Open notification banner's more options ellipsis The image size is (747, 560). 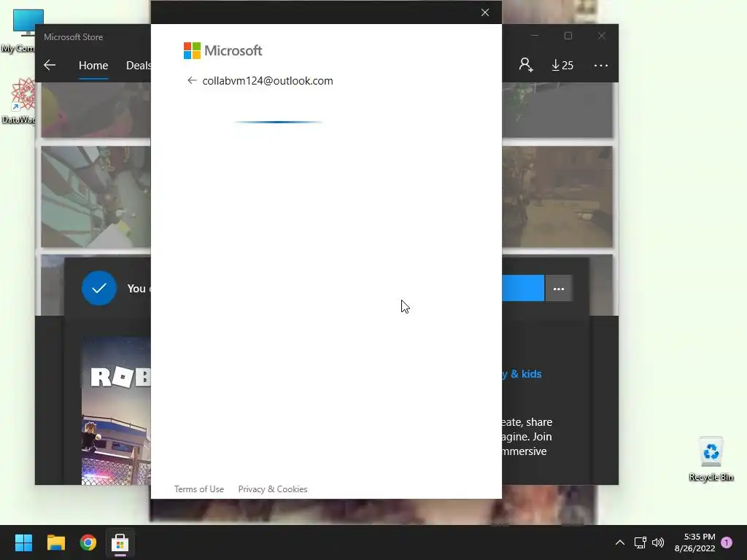point(559,289)
